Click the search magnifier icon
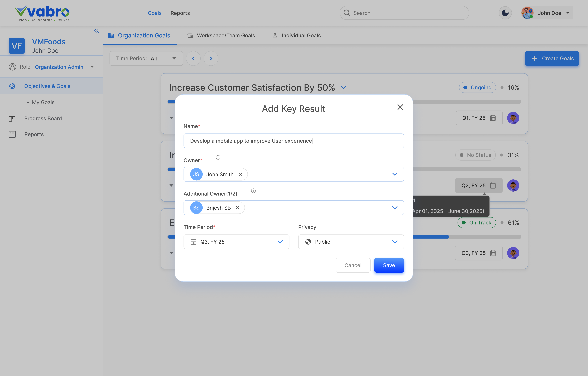The width and height of the screenshot is (588, 376). (x=347, y=13)
